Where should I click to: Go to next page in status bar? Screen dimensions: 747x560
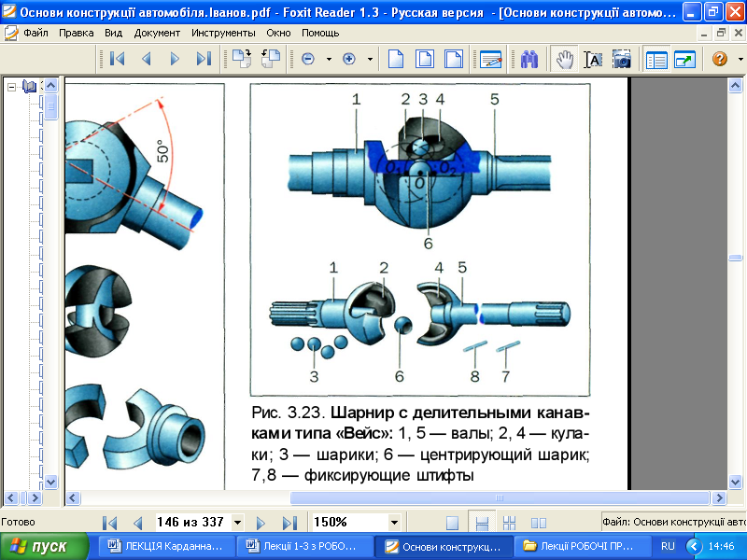coord(261,523)
